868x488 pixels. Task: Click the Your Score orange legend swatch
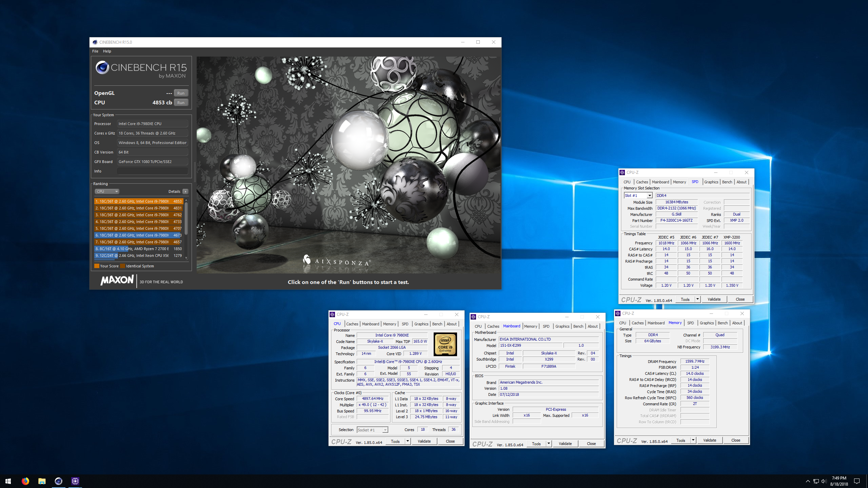(97, 266)
